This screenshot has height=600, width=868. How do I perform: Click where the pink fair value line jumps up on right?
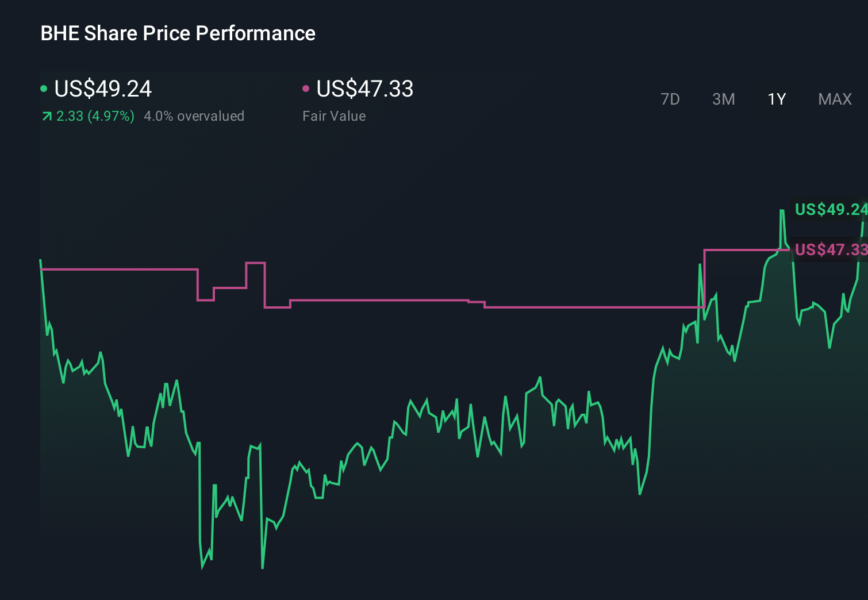coord(704,279)
